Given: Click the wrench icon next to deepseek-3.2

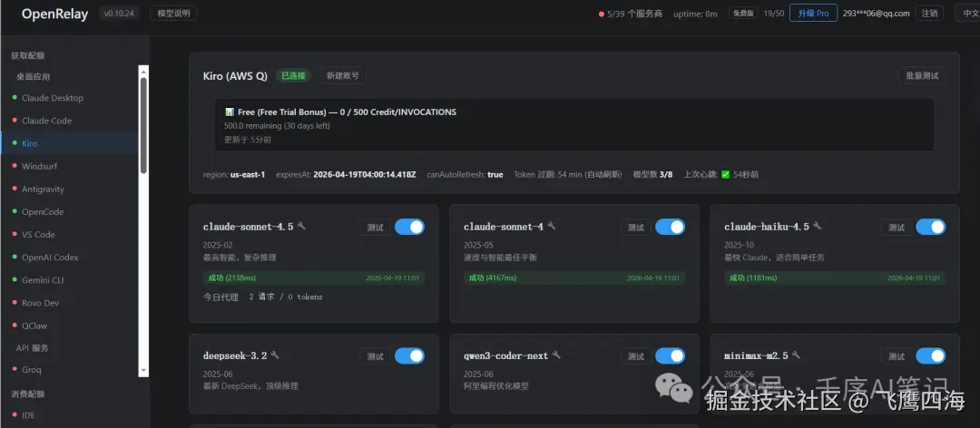Looking at the screenshot, I should pos(275,355).
